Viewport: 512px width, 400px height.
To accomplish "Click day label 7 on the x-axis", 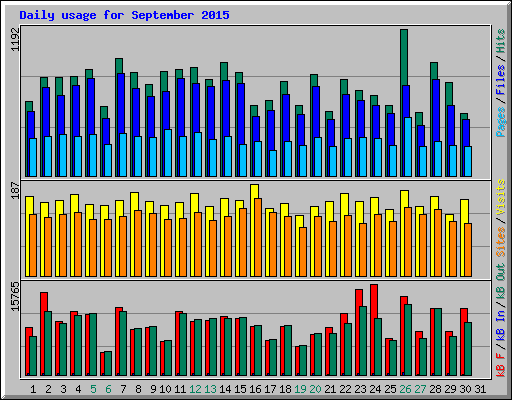I will 123,389.
